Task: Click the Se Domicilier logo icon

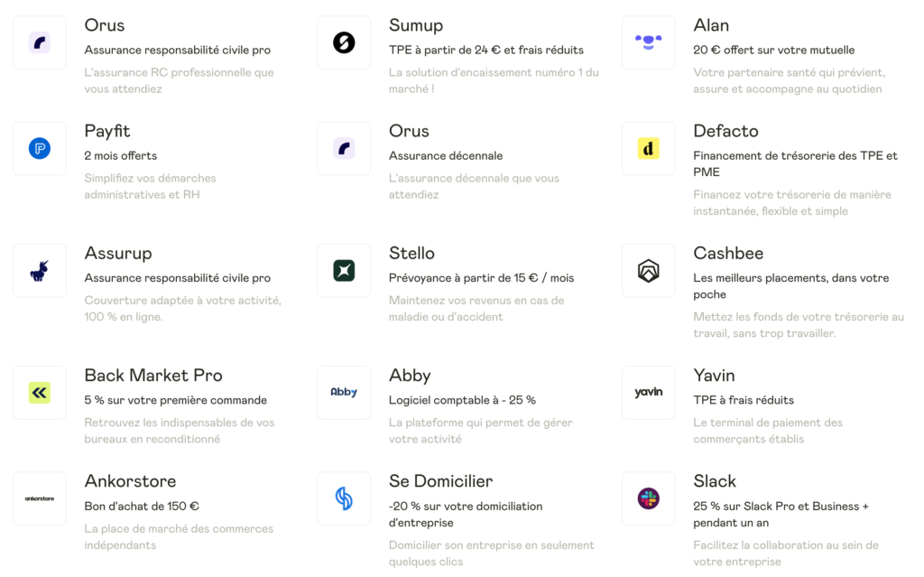Action: 344,498
